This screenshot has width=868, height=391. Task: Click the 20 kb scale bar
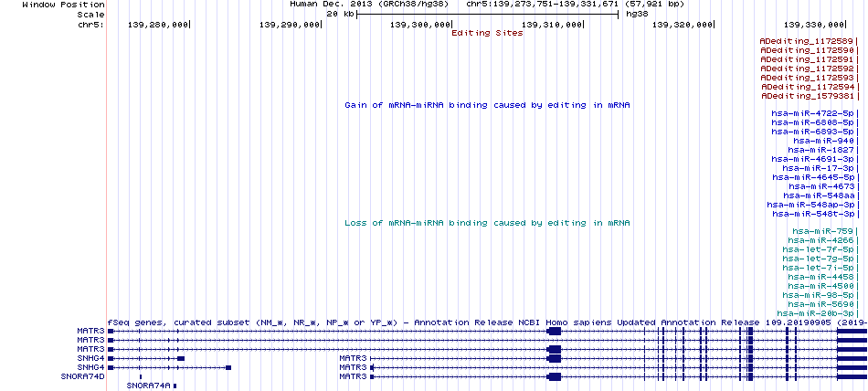[487, 14]
